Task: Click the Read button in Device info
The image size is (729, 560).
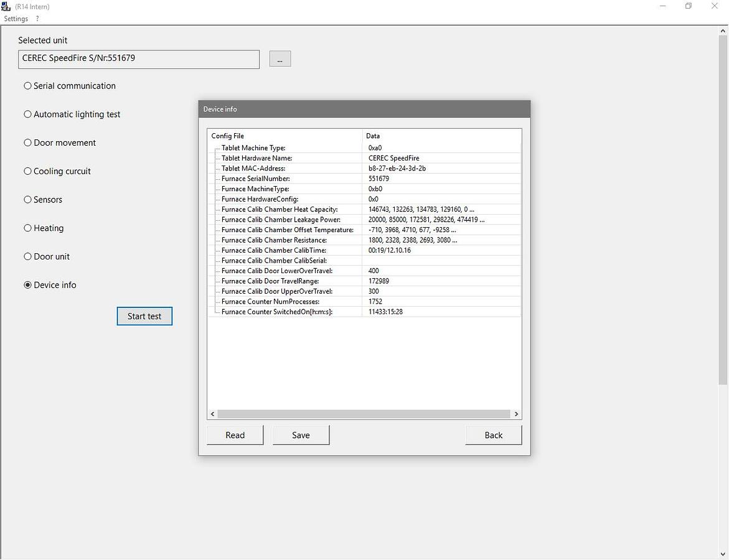Action: coord(235,435)
